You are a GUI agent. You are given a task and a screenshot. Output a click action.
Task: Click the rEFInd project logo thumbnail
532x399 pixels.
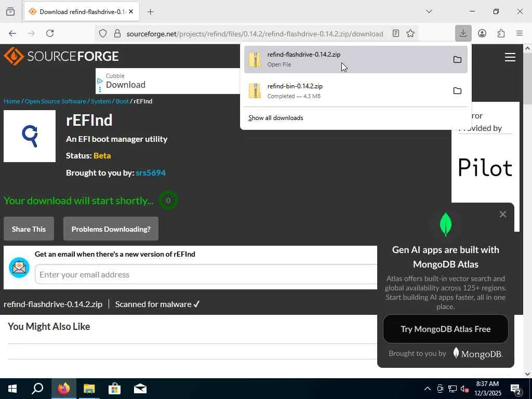click(30, 136)
